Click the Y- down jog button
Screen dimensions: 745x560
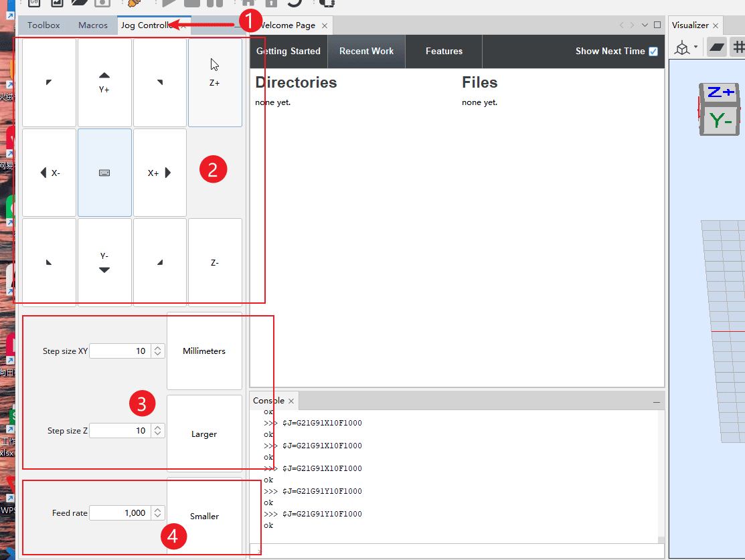point(104,262)
